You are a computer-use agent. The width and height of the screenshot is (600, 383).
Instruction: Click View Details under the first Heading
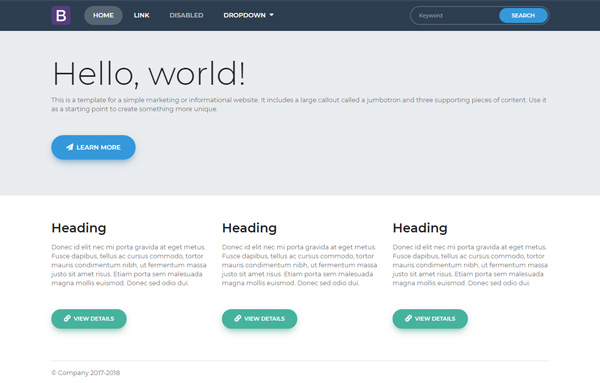click(89, 319)
